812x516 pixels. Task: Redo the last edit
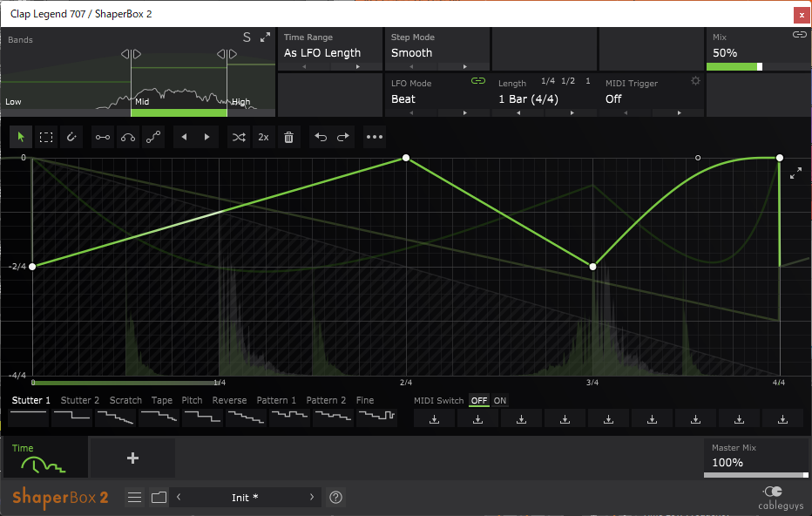pyautogui.click(x=343, y=138)
